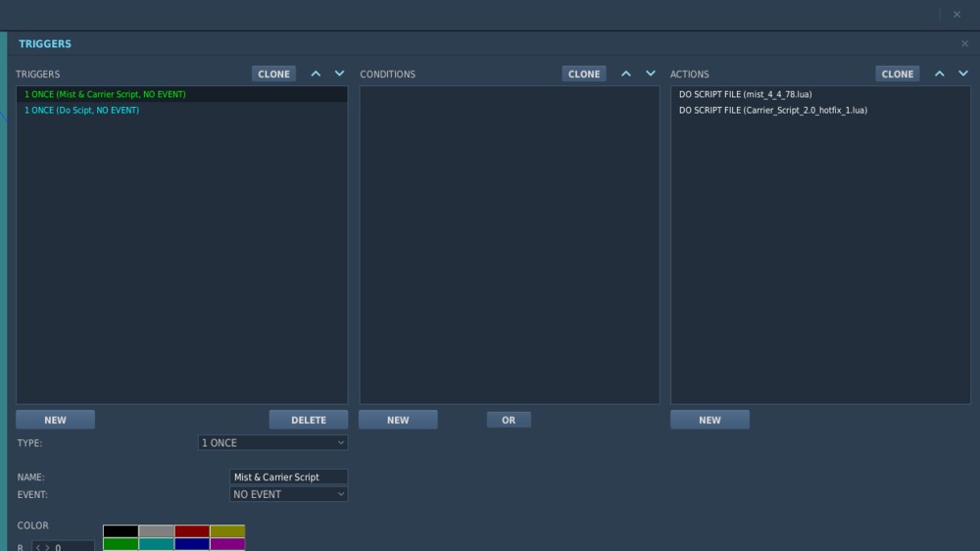Select action DO SCRIPT FILE Carrier_Script_2.0_hotfix_1.lua
Image resolution: width=980 pixels, height=551 pixels.
coord(820,110)
